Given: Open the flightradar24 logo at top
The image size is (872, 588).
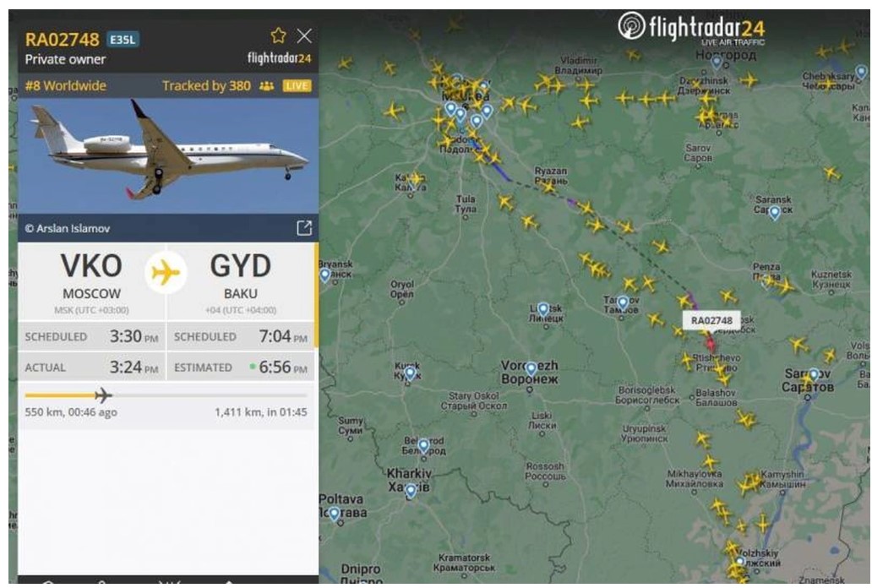Looking at the screenshot, I should click(691, 28).
